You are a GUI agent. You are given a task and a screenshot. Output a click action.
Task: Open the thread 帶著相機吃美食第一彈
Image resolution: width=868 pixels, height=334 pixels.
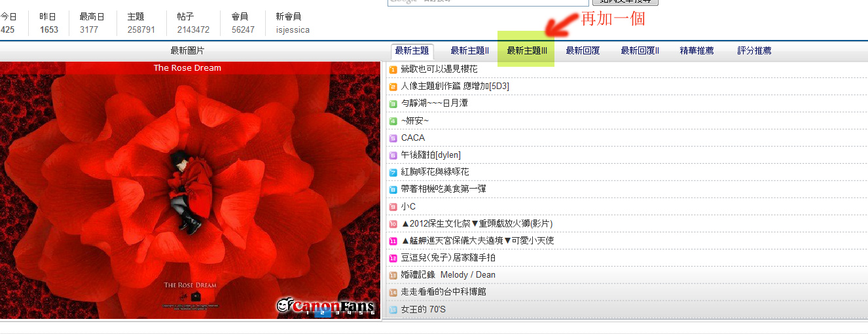(443, 189)
